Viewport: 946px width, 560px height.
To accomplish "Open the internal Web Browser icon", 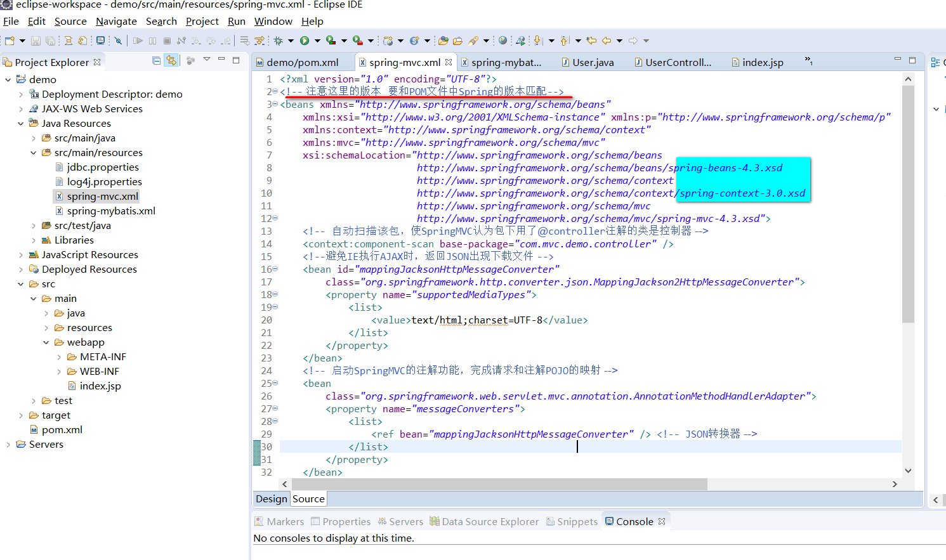I will pos(502,40).
